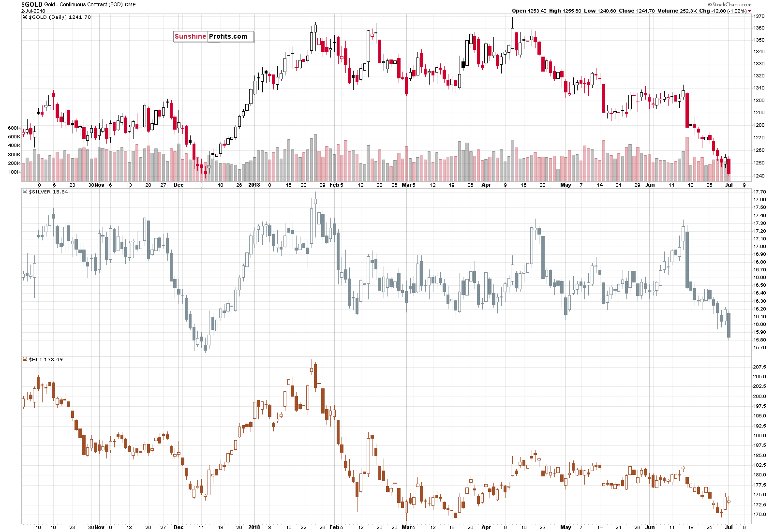
Task: Click the © StockCharts.com credit
Action: tap(729, 4)
